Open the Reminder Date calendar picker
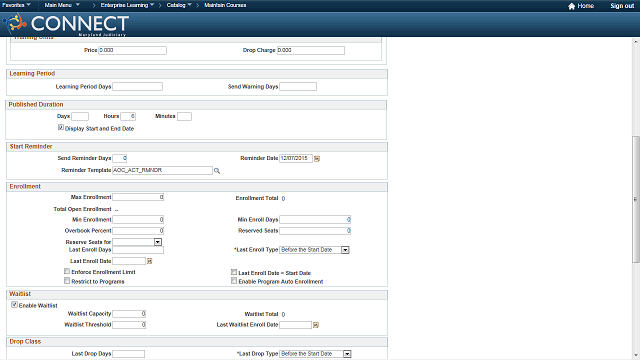 317,158
